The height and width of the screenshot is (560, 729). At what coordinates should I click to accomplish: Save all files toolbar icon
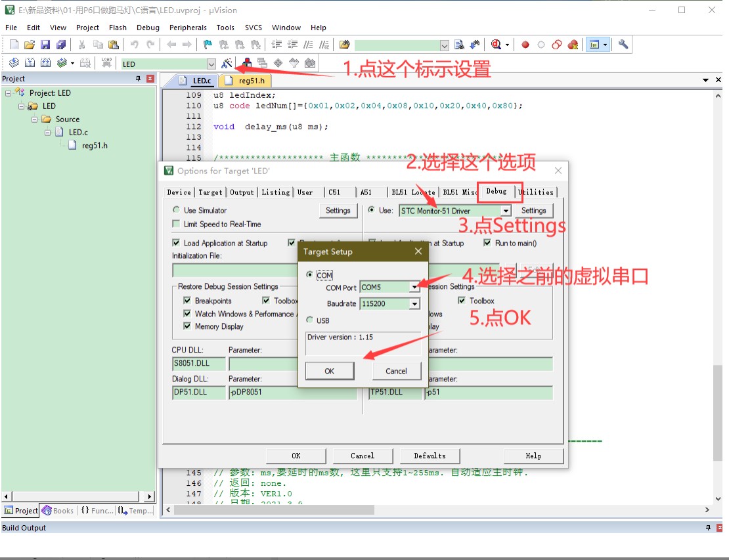click(61, 45)
